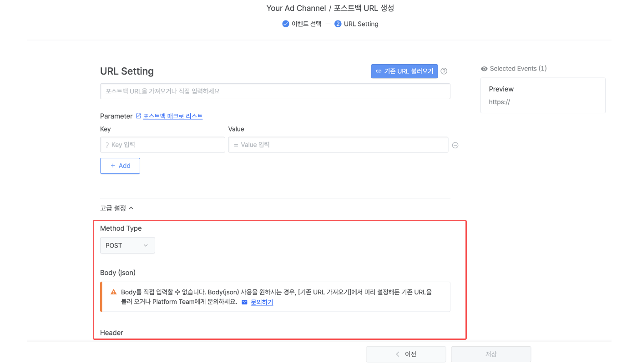This screenshot has height=364, width=637.
Task: Click the Parameter label
Action: click(116, 116)
